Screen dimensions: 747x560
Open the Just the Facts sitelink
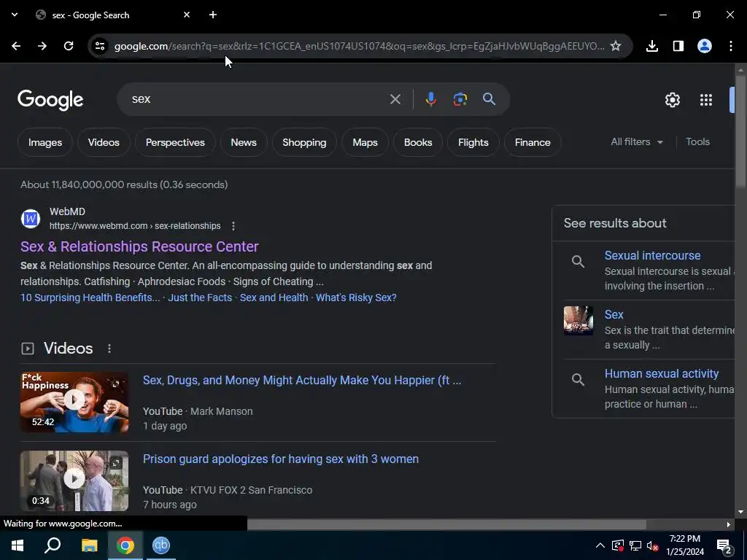200,297
